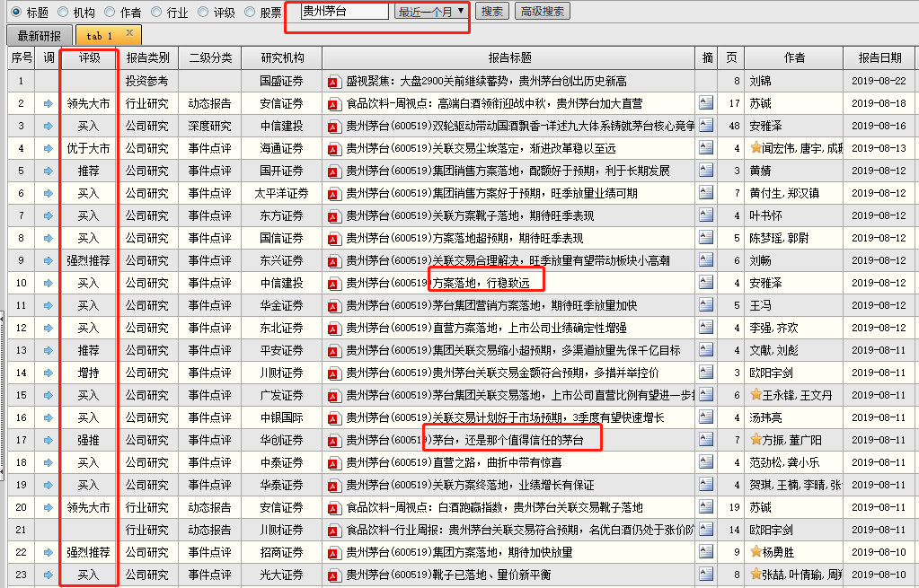Screen dimensions: 919x588
Task: View summary icon for 国信证券 report
Action: click(706, 238)
